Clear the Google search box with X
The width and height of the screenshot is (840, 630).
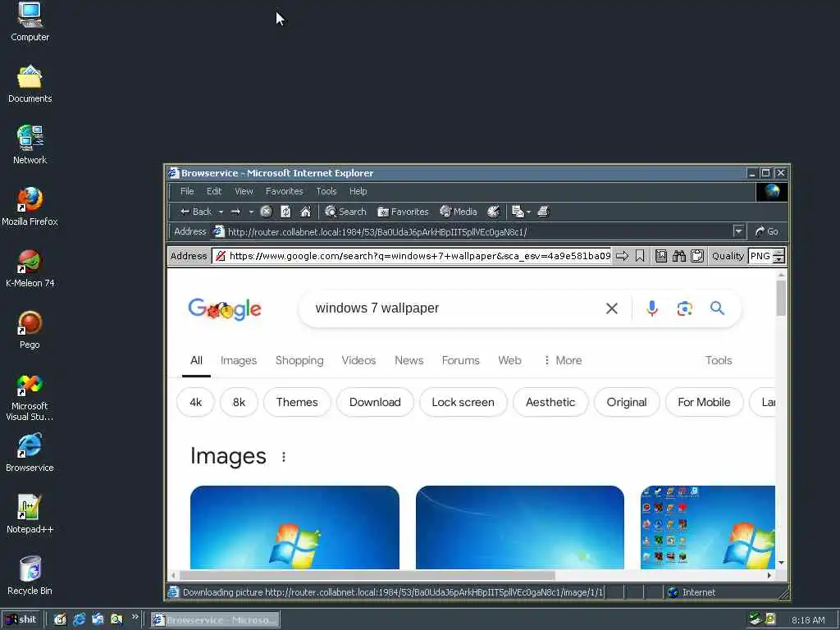(x=611, y=308)
